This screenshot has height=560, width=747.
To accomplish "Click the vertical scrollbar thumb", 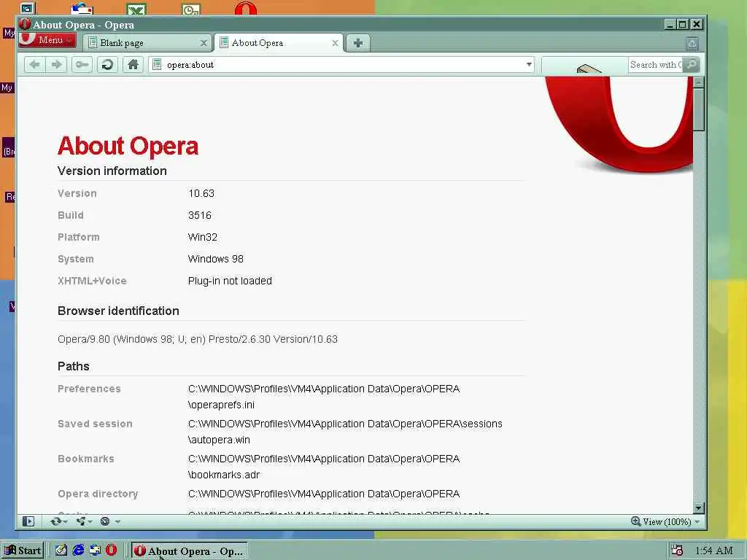I will pos(698,109).
